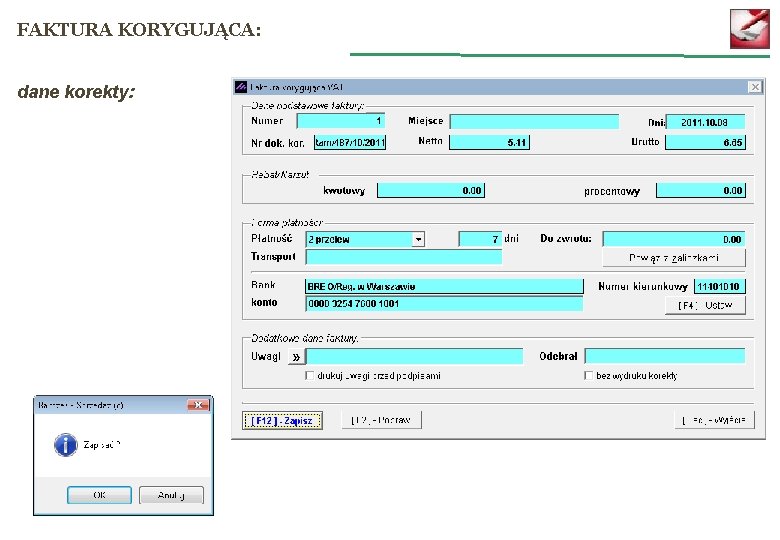Click the Uwagi text field
The height and width of the screenshot is (540, 780).
414,357
